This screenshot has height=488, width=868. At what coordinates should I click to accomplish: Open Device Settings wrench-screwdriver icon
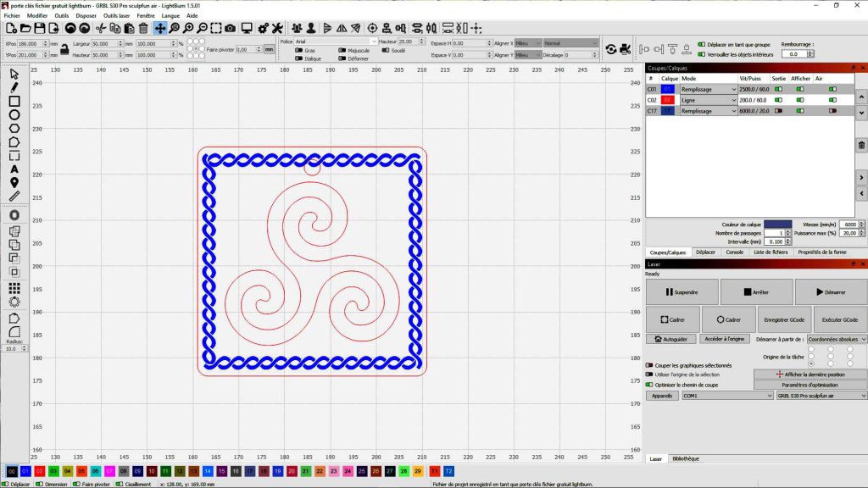(x=277, y=28)
